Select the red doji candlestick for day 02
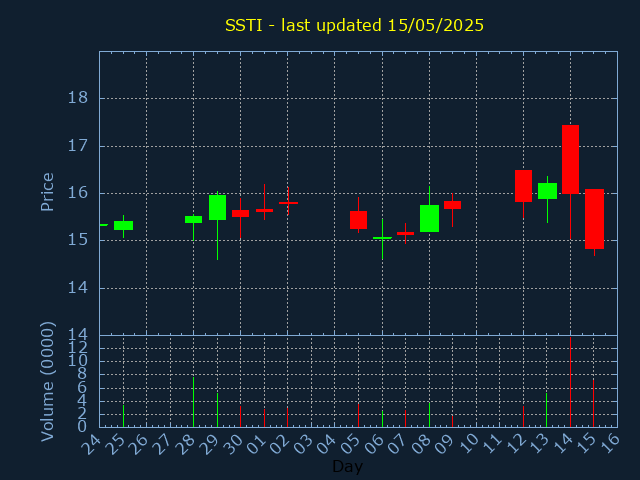The height and width of the screenshot is (480, 640). click(288, 202)
